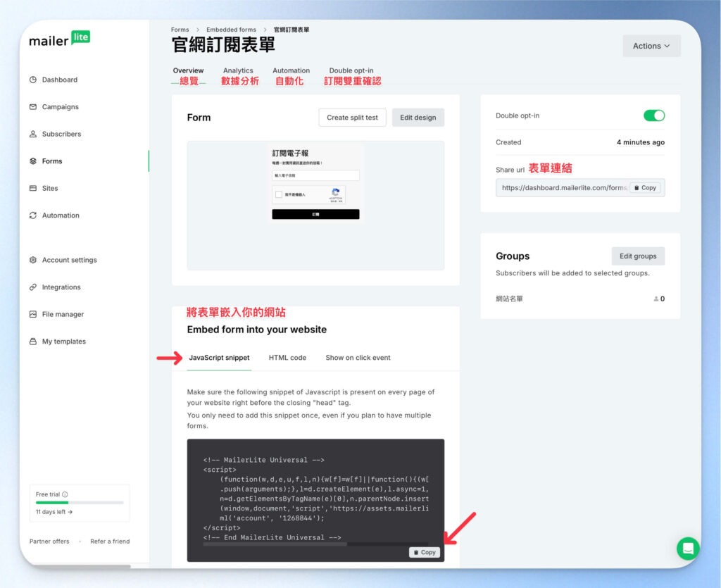This screenshot has width=721, height=588.
Task: Click Embedded forms breadcrumb link
Action: [231, 30]
